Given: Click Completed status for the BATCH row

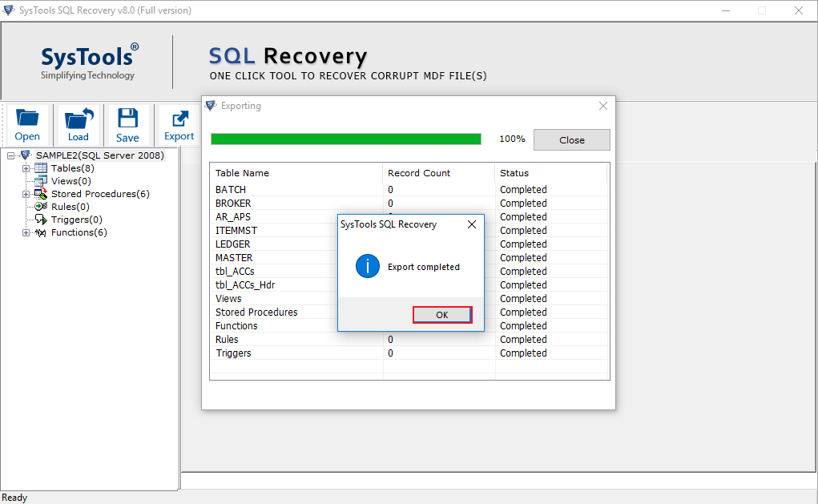Looking at the screenshot, I should [523, 189].
